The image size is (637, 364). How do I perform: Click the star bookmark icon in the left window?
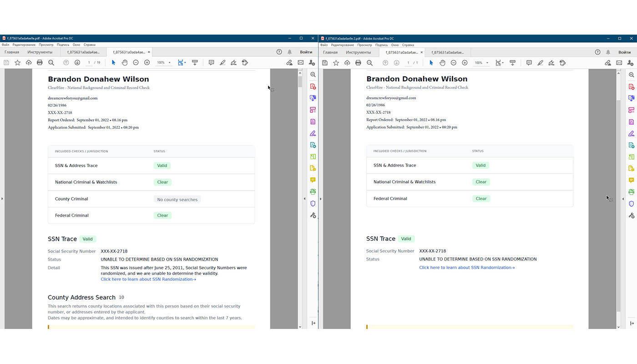(x=17, y=63)
